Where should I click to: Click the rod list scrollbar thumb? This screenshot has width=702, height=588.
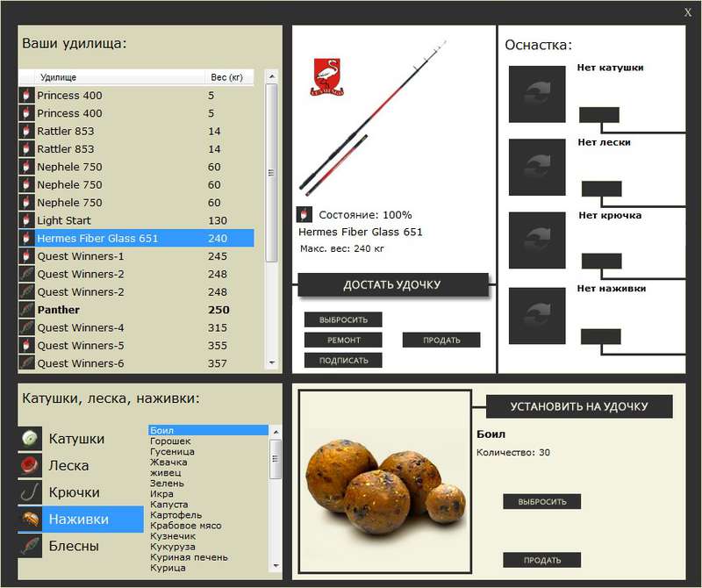tap(271, 172)
